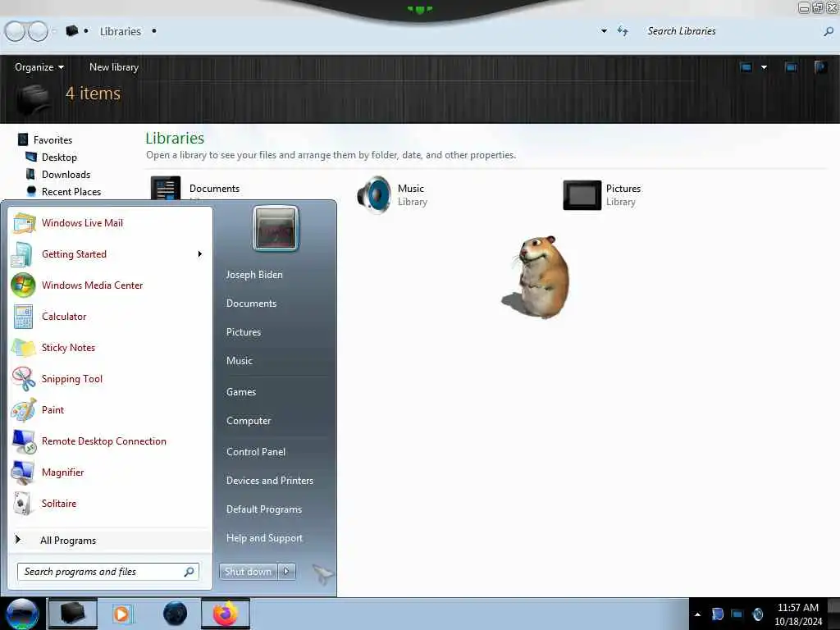Click the network tray icon
Viewport: 840px width, 630px height.
coord(737,614)
